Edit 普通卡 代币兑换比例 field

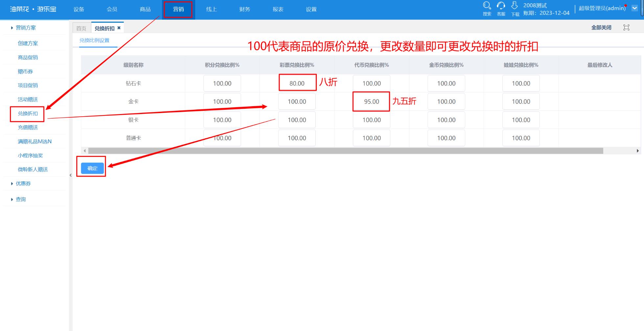(372, 138)
